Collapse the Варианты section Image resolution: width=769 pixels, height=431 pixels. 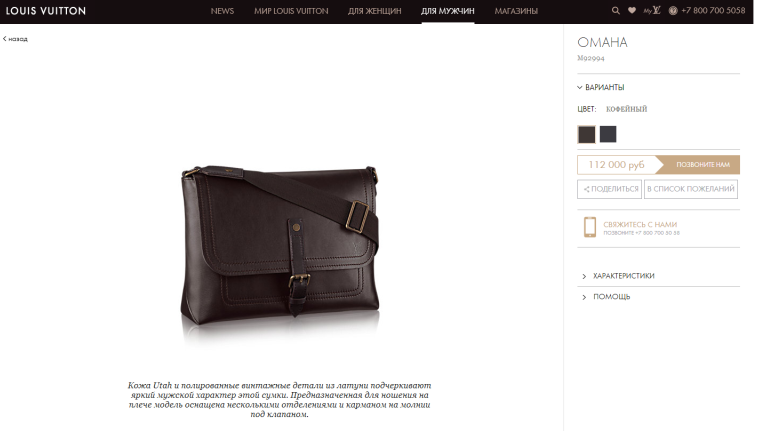click(x=601, y=87)
